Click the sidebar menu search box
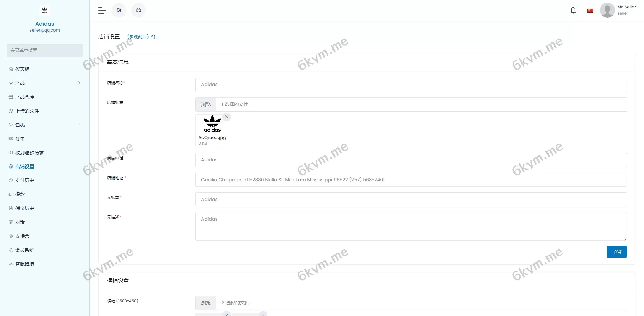 45,50
